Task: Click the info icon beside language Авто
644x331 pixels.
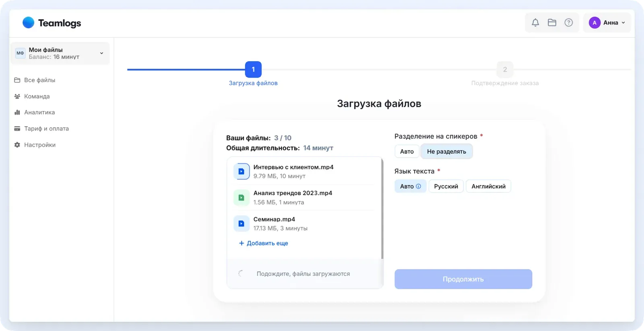Action: 419,186
